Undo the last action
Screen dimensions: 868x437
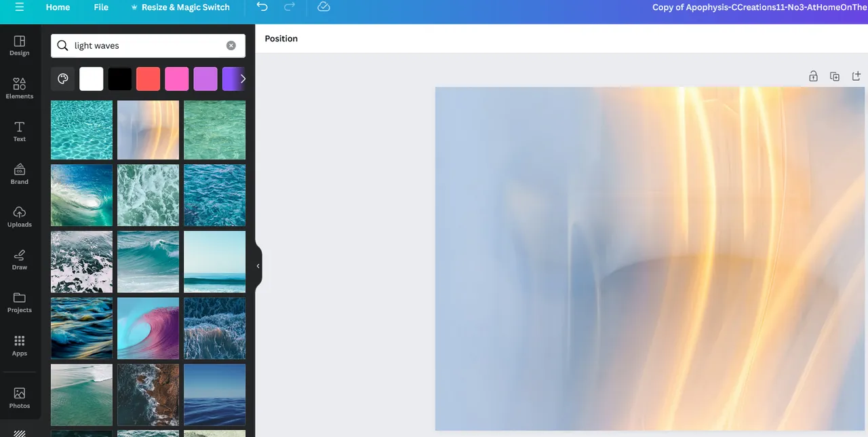262,7
